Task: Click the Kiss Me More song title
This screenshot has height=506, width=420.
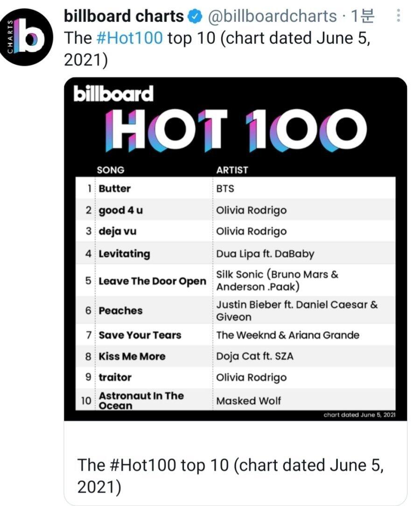Action: 132,356
